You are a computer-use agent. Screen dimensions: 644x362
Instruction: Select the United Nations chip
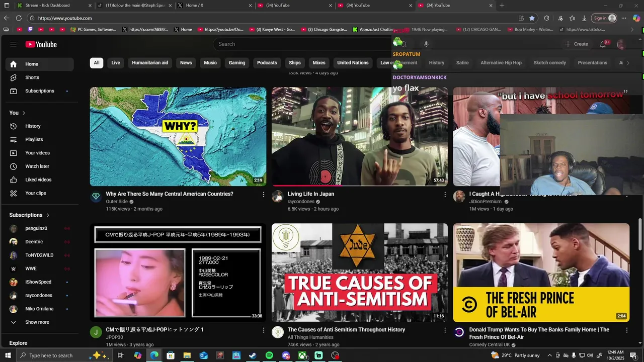coord(353,63)
